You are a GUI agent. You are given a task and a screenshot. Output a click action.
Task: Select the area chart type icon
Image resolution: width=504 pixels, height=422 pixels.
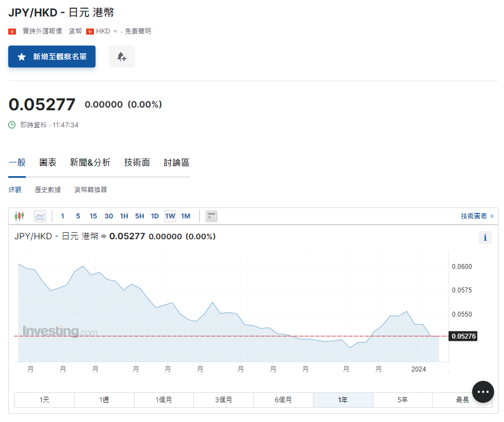tap(40, 216)
